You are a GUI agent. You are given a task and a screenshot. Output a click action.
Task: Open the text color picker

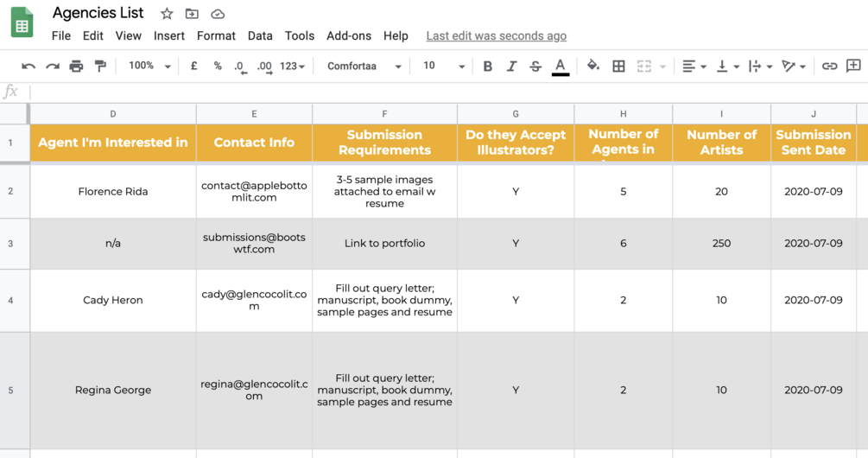pos(561,67)
